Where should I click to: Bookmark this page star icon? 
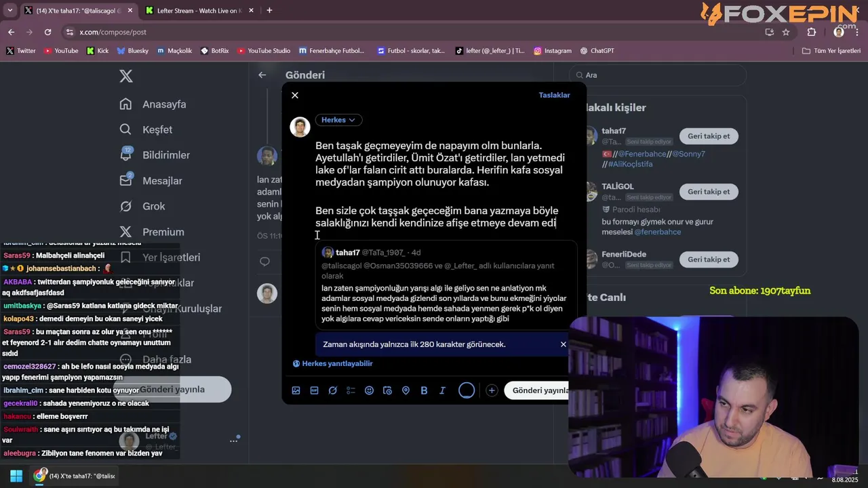tap(786, 32)
